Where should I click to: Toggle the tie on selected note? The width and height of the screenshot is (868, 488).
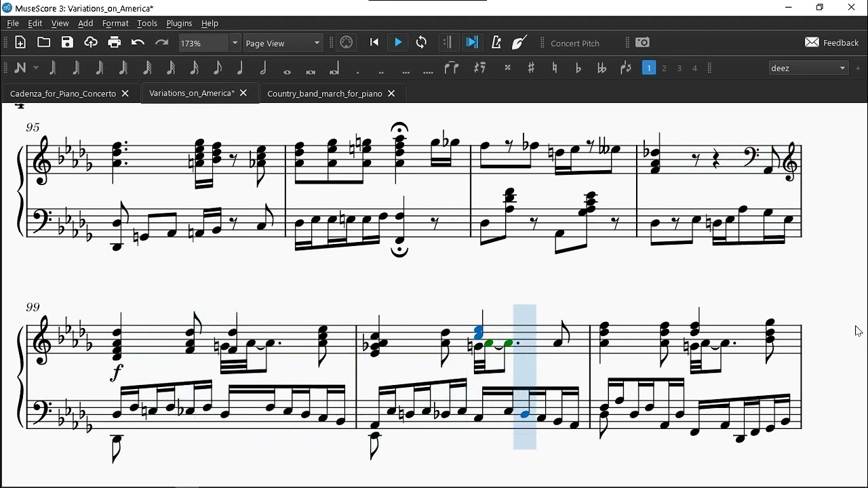[452, 68]
